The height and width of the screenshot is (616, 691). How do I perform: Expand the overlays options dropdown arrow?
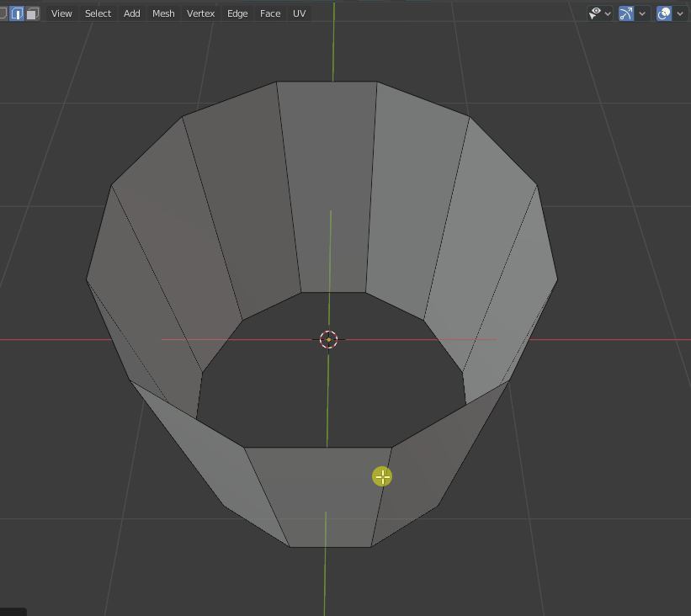pyautogui.click(x=680, y=13)
